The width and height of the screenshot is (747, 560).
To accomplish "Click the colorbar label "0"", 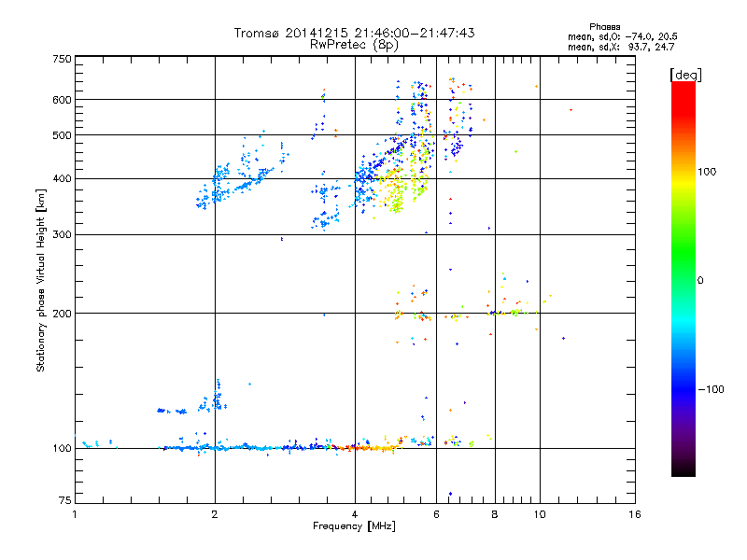I will point(700,280).
